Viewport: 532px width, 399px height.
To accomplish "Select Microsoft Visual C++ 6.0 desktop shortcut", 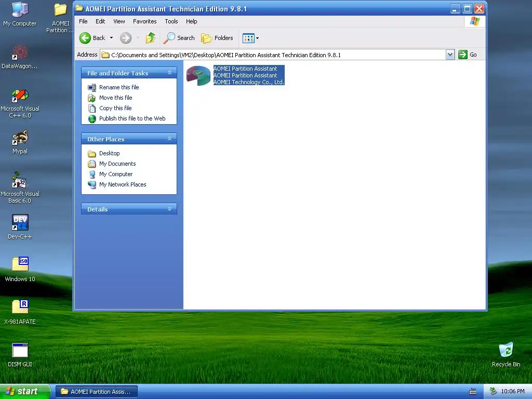I will [20, 103].
